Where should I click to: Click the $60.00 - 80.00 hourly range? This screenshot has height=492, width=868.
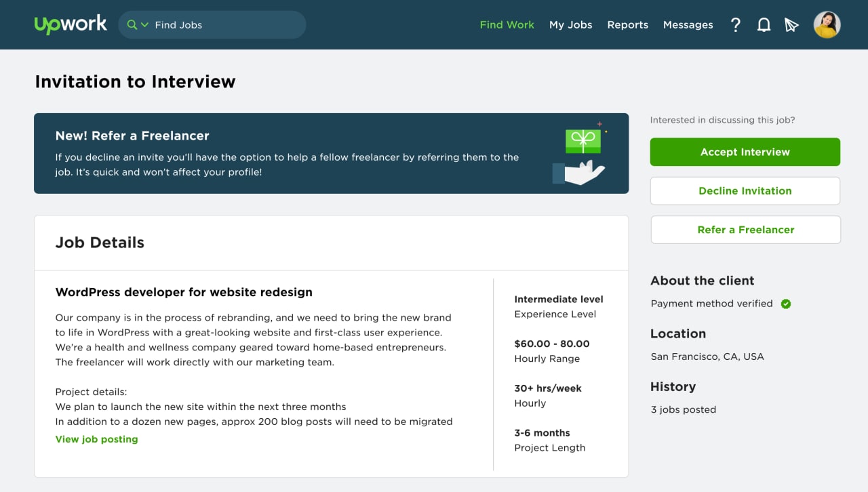click(x=552, y=344)
